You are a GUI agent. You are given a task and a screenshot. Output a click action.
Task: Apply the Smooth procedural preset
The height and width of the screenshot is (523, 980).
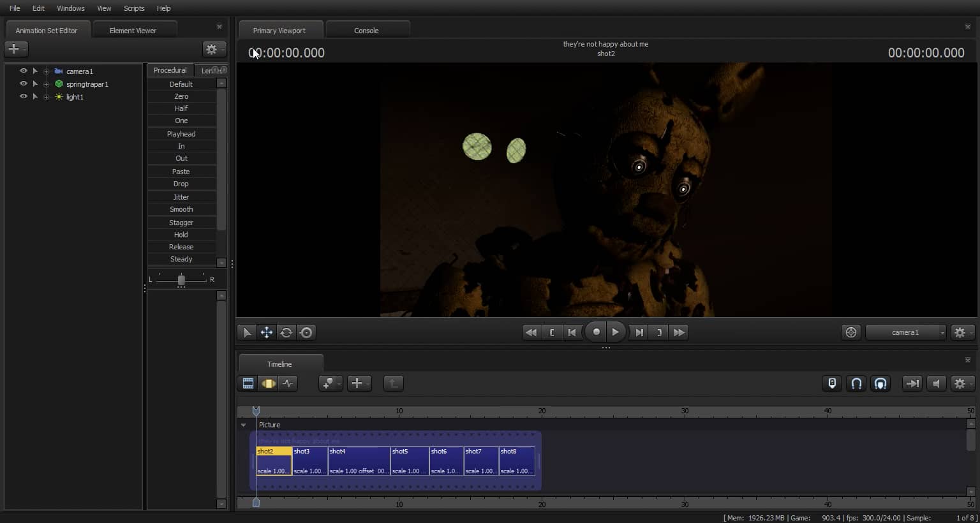pyautogui.click(x=181, y=209)
